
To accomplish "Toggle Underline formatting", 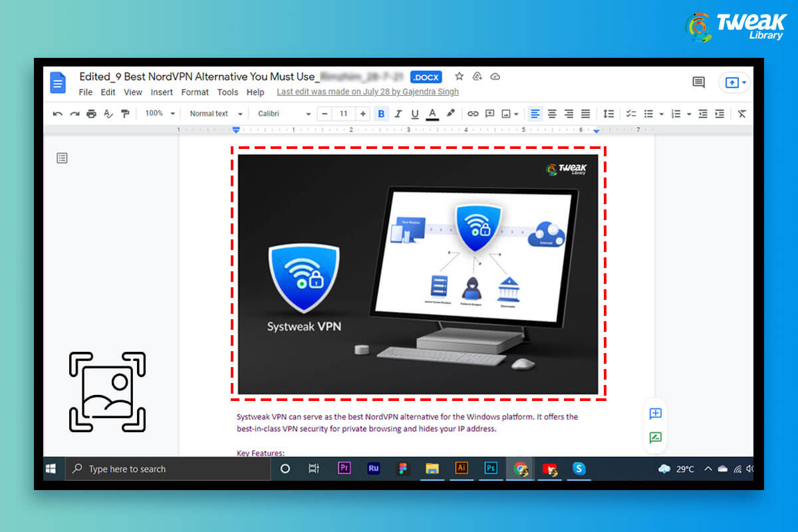I will tap(415, 114).
